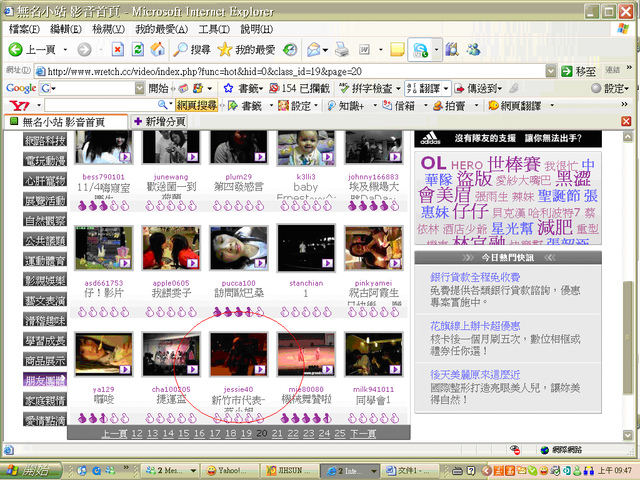Click the Yahoo Y! logo icon
The width and height of the screenshot is (640, 480).
17,105
